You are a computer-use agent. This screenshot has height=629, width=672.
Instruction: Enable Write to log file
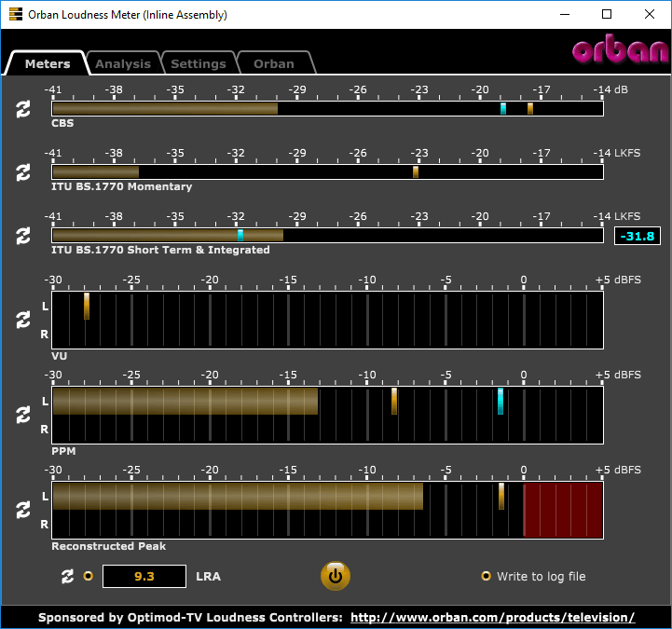[486, 576]
